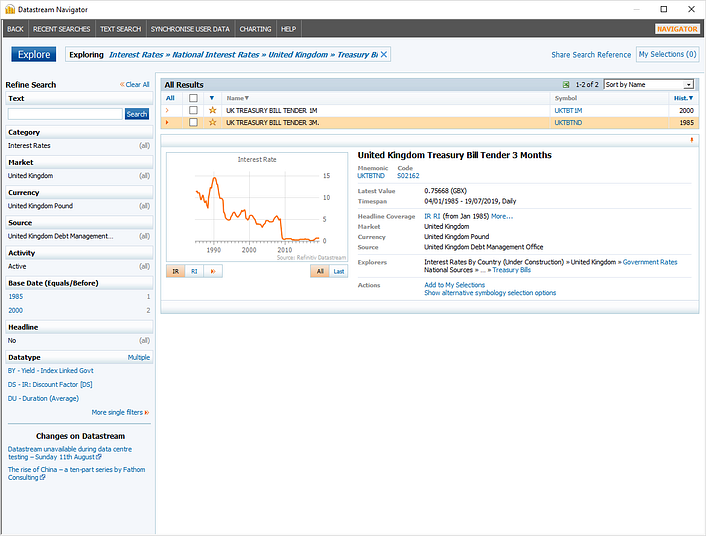Click the Interest Rate chart thumbnail

pyautogui.click(x=257, y=207)
